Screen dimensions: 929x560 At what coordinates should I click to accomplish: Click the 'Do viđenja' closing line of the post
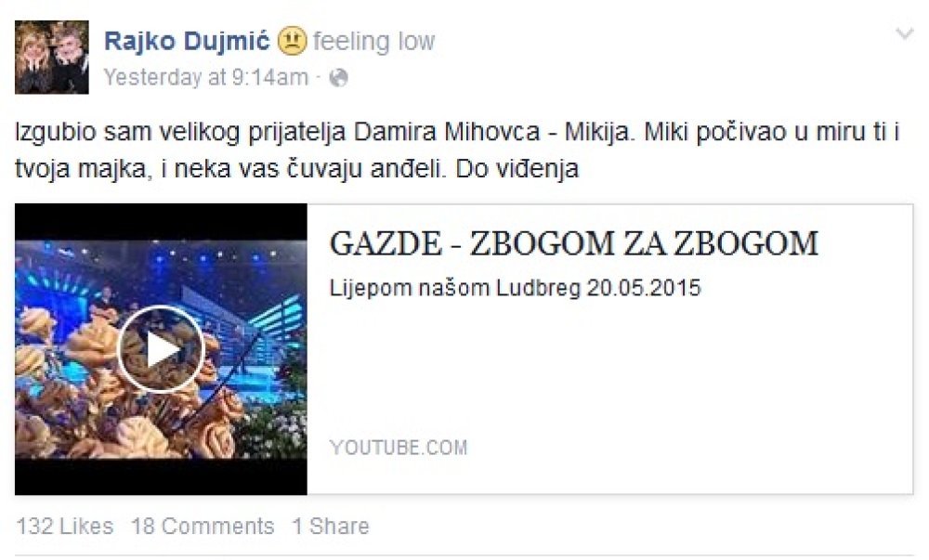(x=517, y=169)
